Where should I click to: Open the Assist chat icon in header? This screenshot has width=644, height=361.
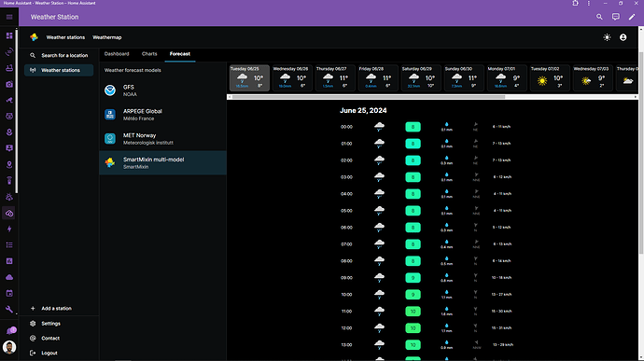615,17
